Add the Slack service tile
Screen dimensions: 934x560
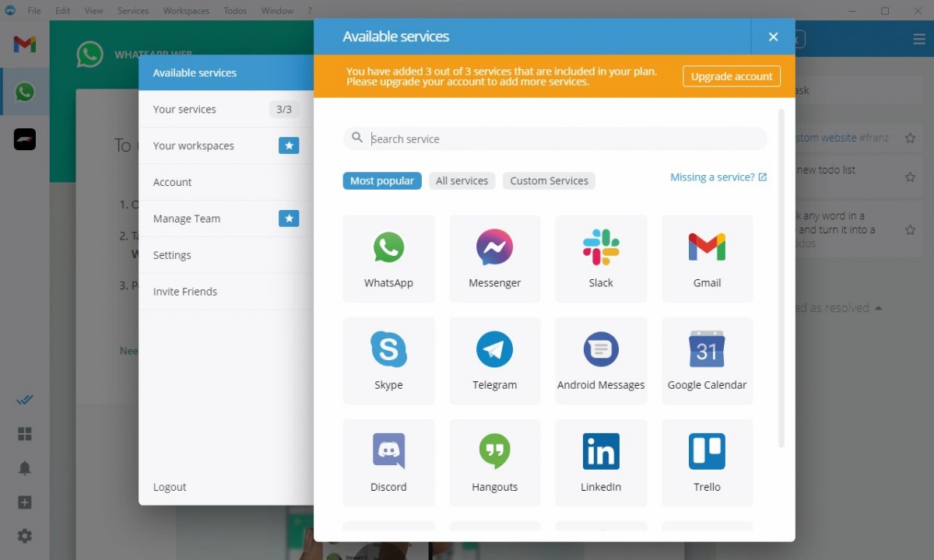601,259
